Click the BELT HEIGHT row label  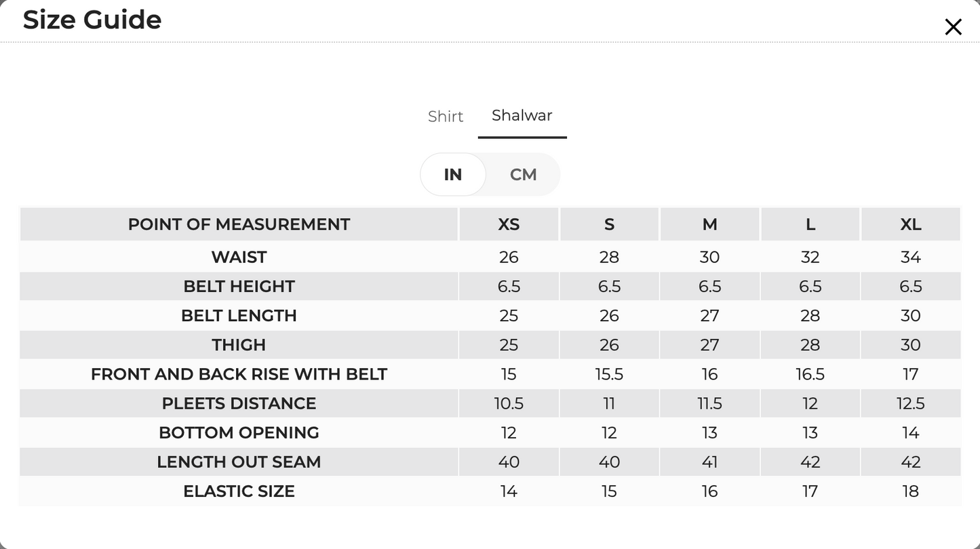(x=239, y=287)
